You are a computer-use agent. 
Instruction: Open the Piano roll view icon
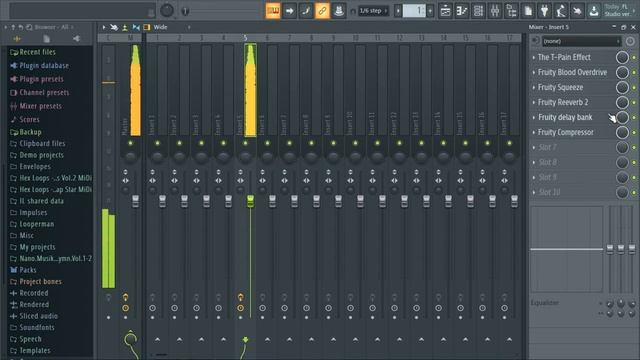[x=462, y=11]
